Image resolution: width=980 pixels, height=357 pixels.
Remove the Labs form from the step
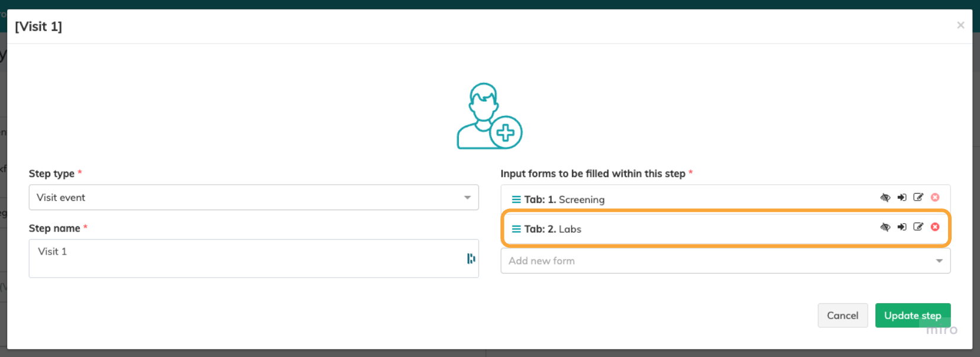[x=935, y=227]
